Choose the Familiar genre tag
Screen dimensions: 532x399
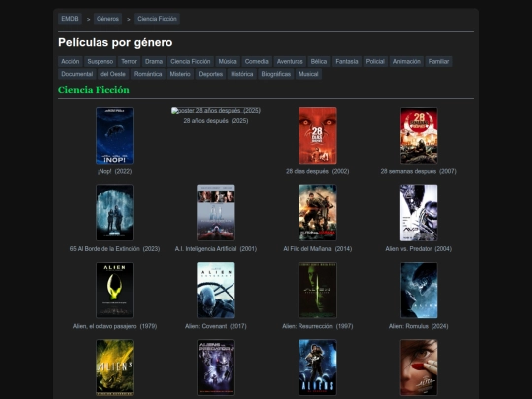coord(438,61)
